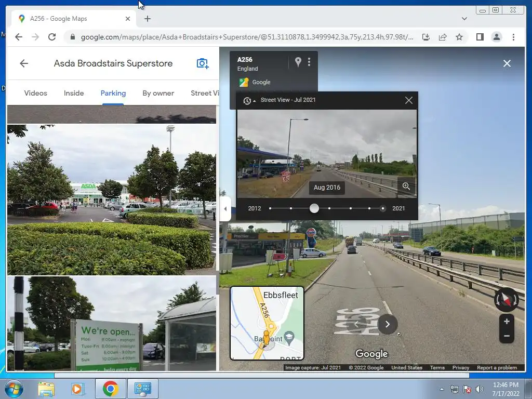Select the Parking tab
532x399 pixels.
coord(113,93)
